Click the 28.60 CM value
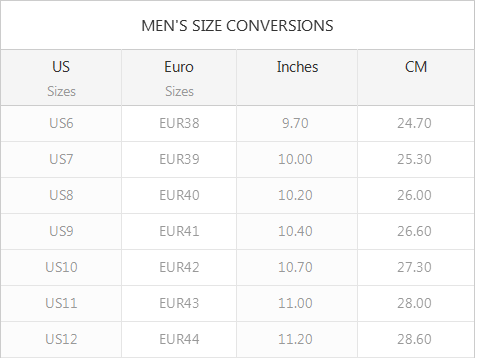The image size is (477, 360). tap(414, 339)
